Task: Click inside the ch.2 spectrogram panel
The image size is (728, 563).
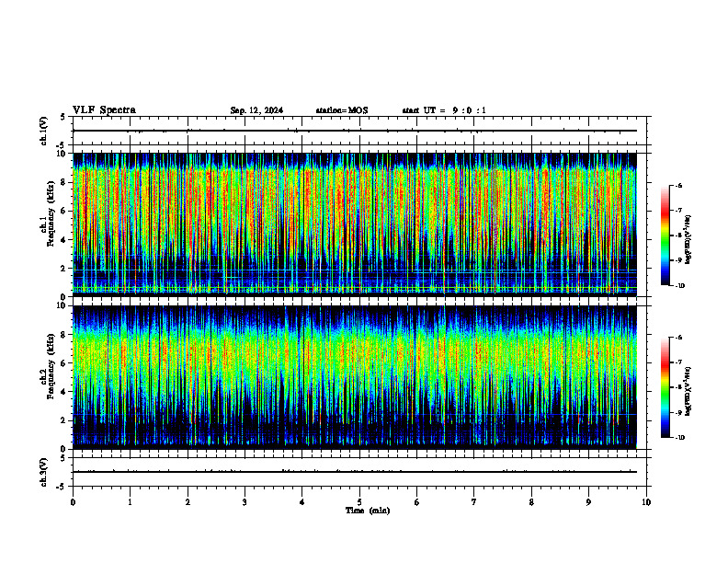Action: (x=355, y=377)
